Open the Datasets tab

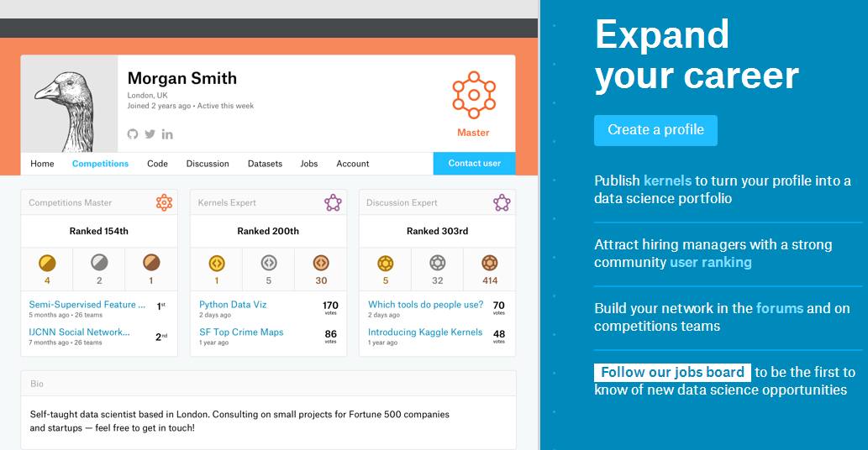click(x=265, y=164)
